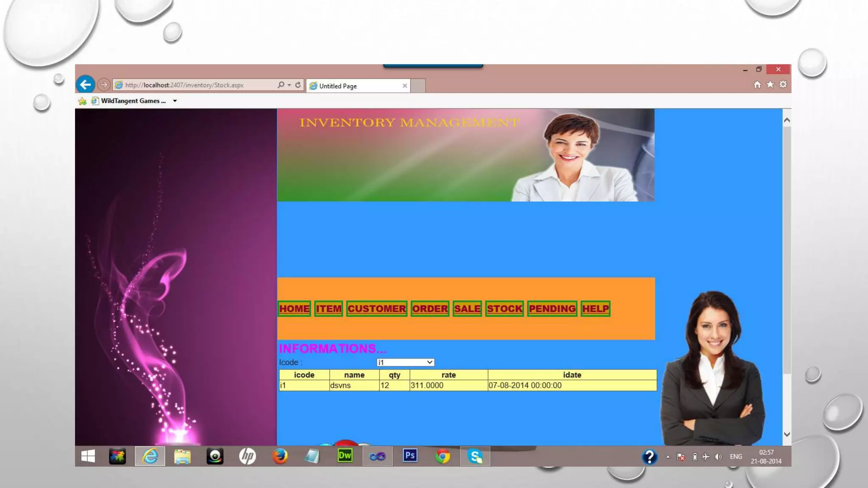Open the STOCK menu item
This screenshot has height=488, width=868.
pyautogui.click(x=504, y=309)
